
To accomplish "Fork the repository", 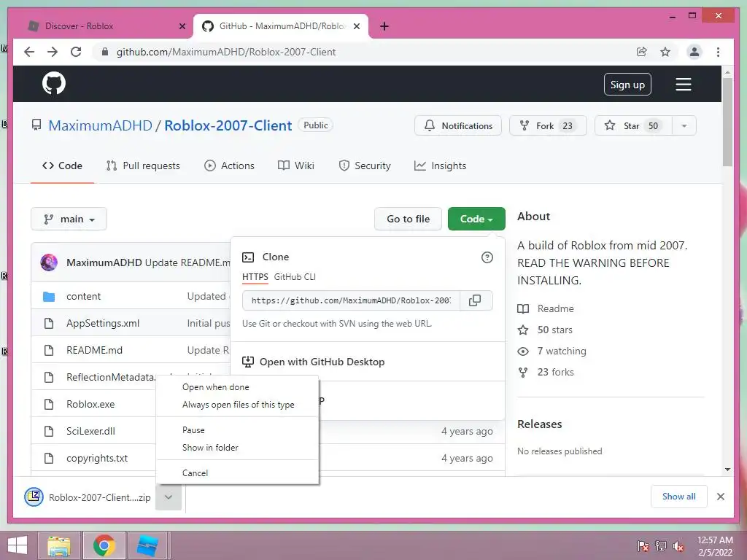I will coord(548,125).
